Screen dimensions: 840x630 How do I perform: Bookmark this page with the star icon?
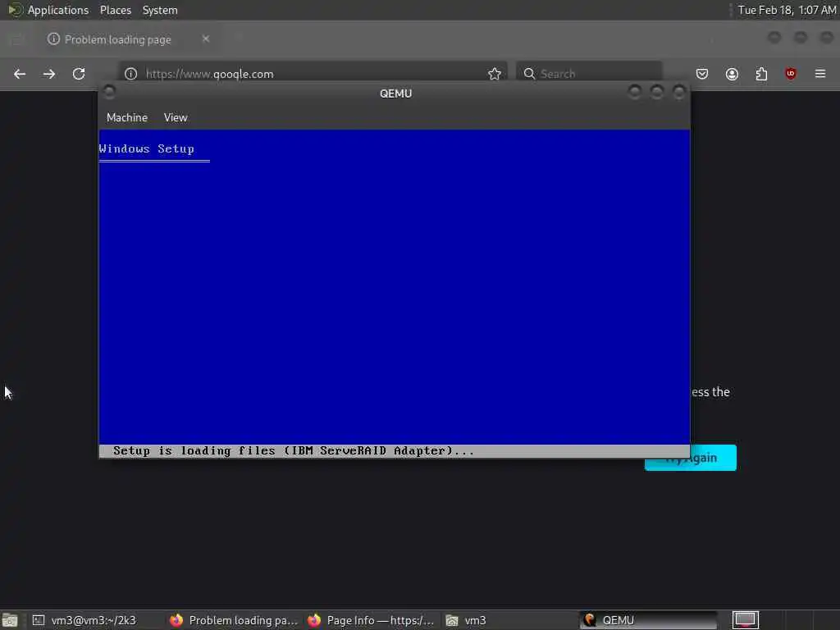click(x=495, y=74)
